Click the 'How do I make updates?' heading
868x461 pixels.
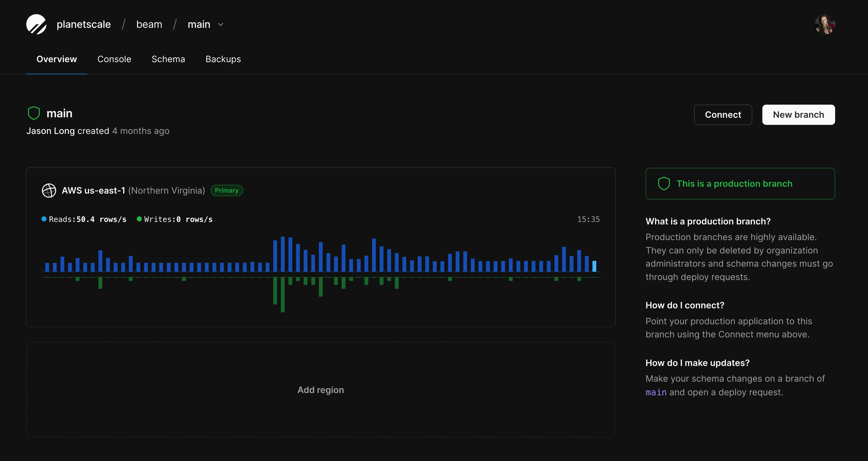pyautogui.click(x=697, y=363)
